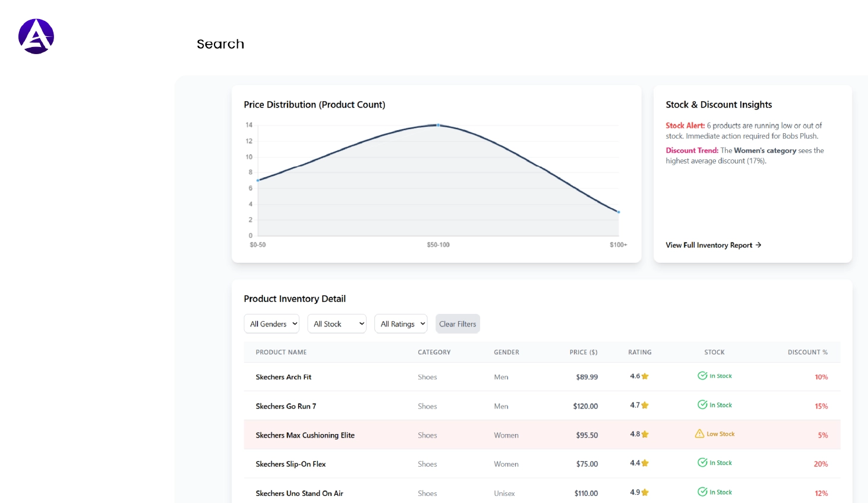The image size is (868, 503).
Task: Click the star icon on Skechers Slip-On Flex rating
Action: (x=645, y=462)
